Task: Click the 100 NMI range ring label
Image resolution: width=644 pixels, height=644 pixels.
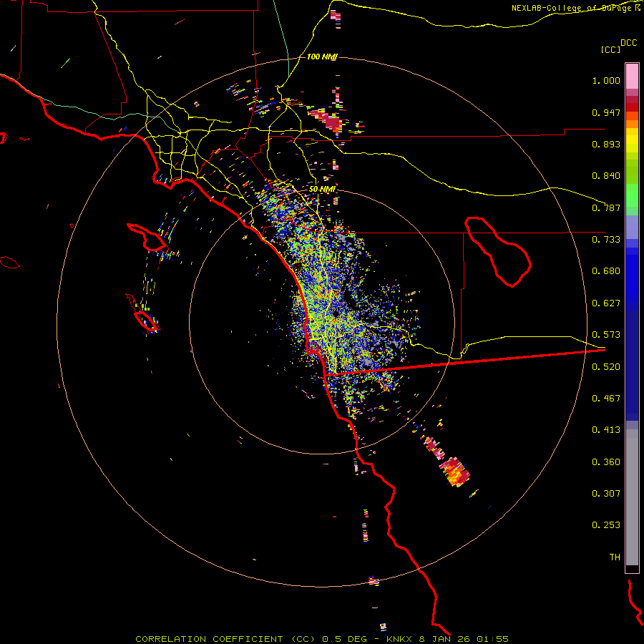Action: coord(321,57)
